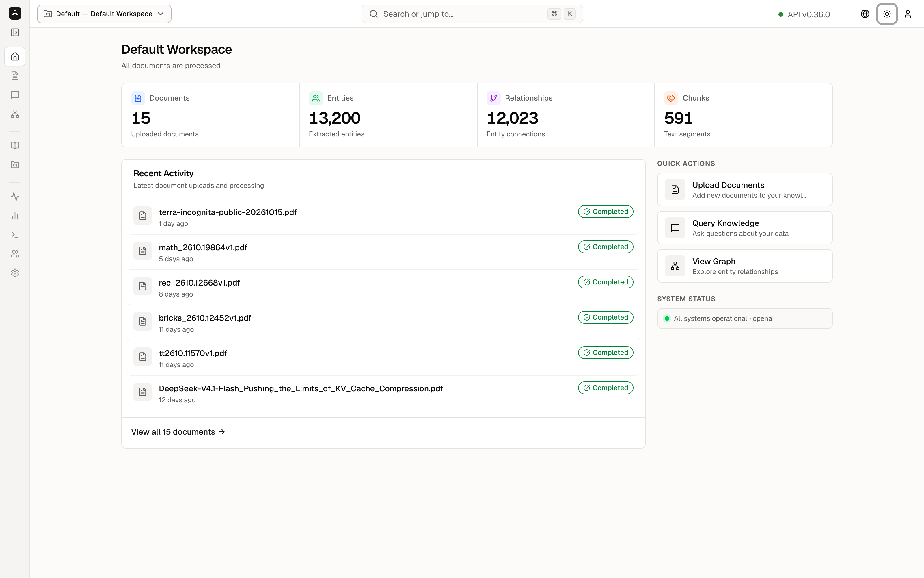The width and height of the screenshot is (924, 578).
Task: Click Upload Documents quick action
Action: click(745, 190)
